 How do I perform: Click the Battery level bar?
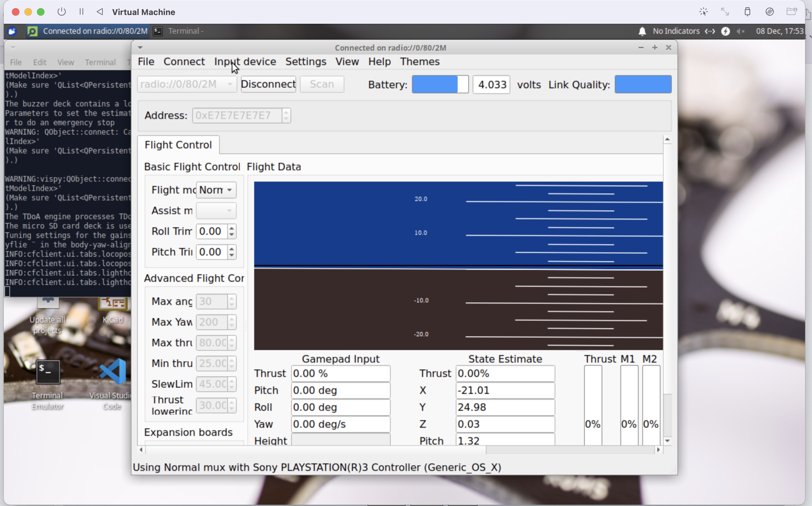[x=439, y=84]
